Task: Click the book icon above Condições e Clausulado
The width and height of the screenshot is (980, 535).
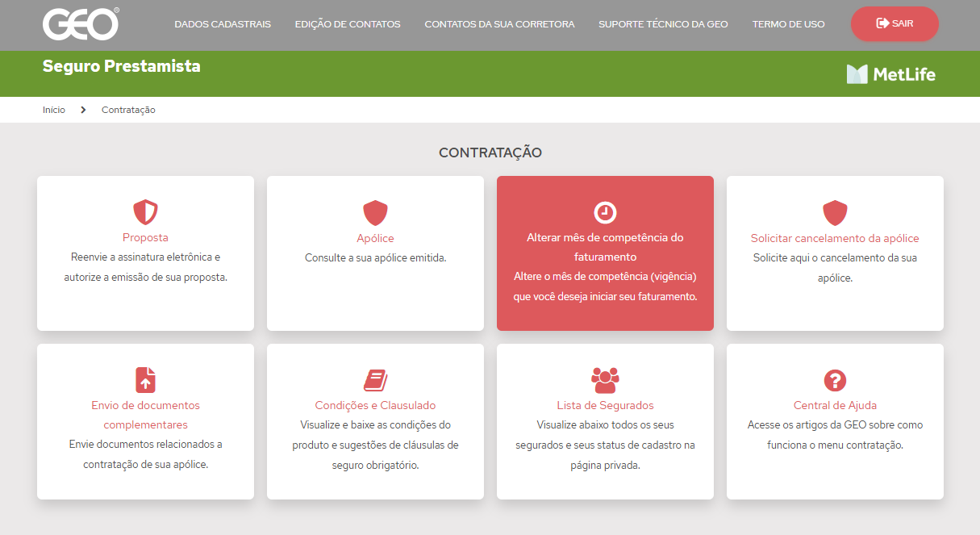Action: tap(375, 380)
